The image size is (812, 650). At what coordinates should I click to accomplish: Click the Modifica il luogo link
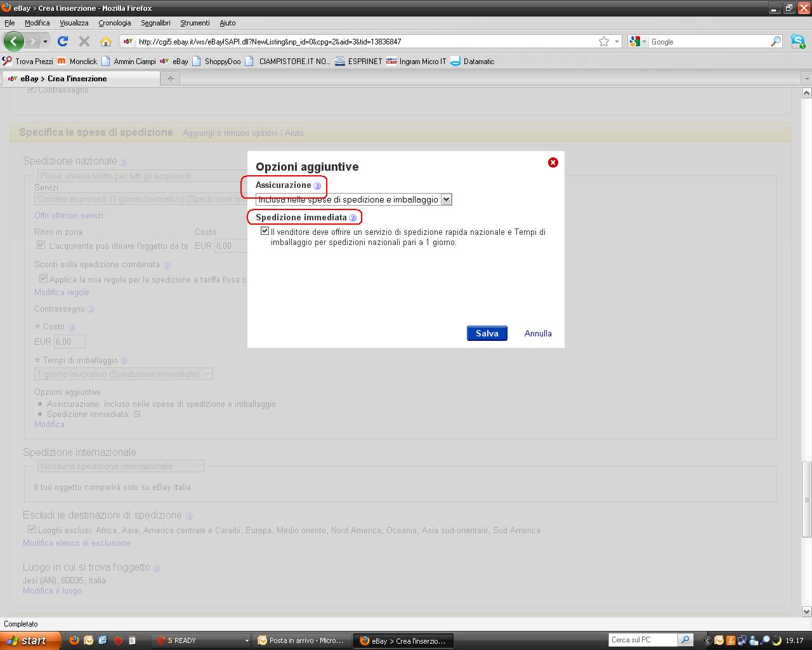click(x=52, y=591)
